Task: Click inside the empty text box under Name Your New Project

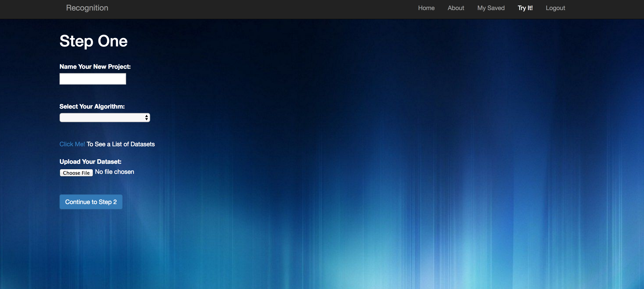Action: coord(93,79)
